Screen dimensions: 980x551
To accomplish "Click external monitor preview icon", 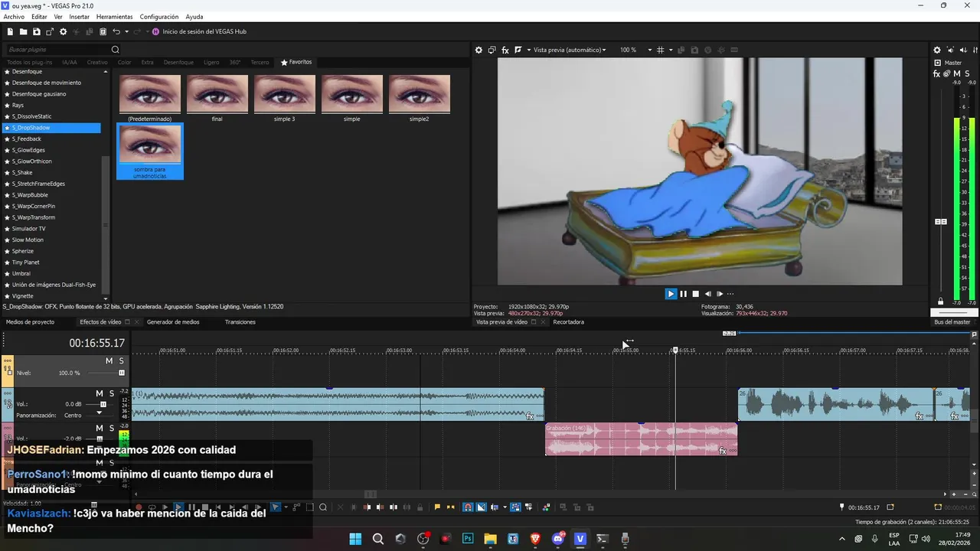I will tap(492, 50).
